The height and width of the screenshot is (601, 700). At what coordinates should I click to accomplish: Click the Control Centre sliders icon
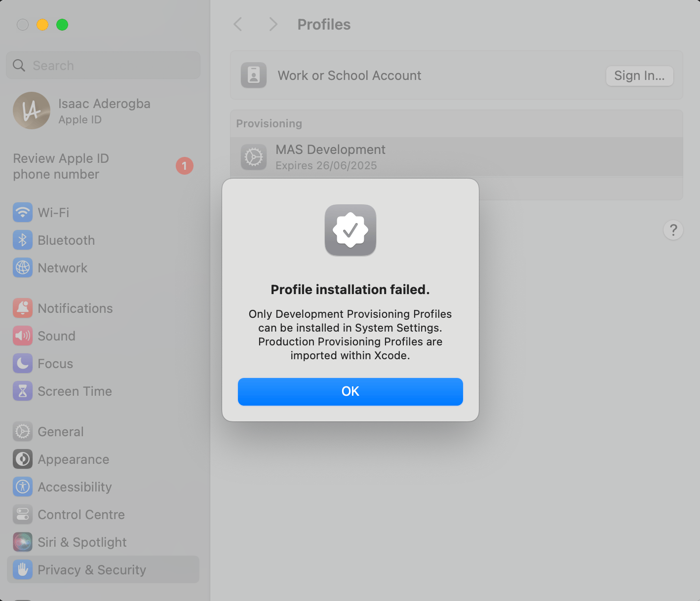pyautogui.click(x=22, y=514)
